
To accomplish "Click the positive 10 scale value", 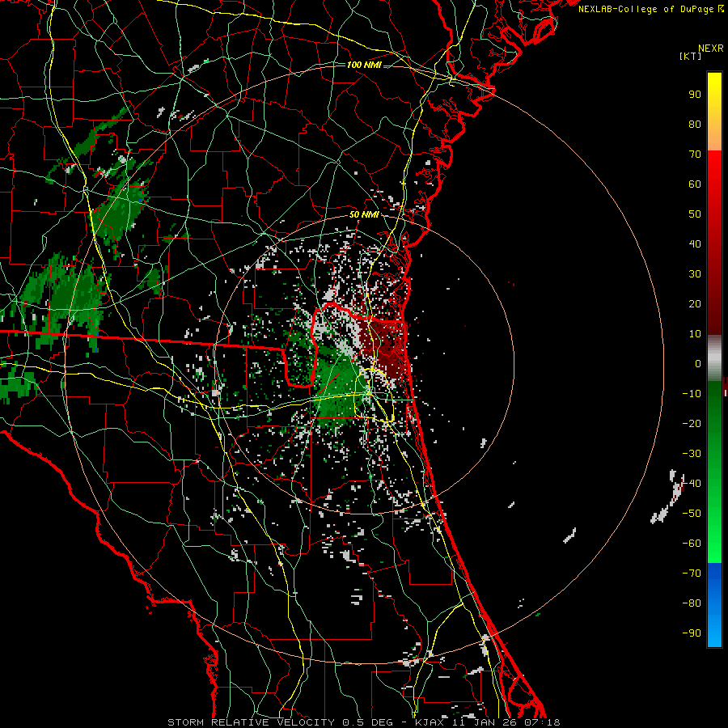I will [x=695, y=334].
